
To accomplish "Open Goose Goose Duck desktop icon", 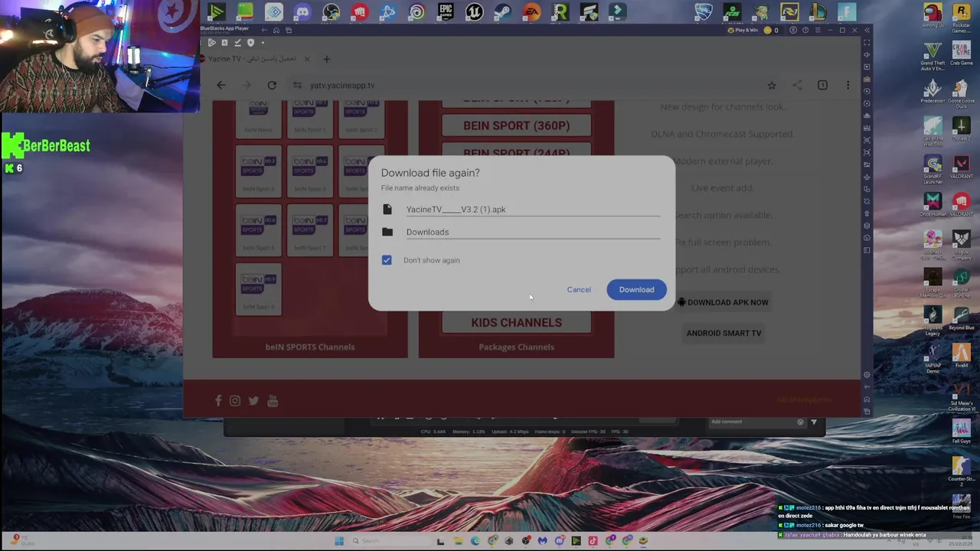I will (961, 93).
